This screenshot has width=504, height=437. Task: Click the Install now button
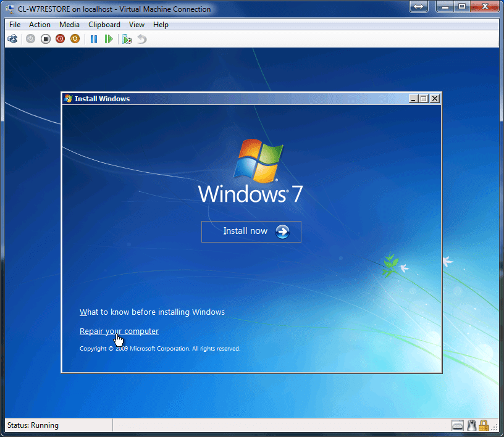tap(251, 231)
